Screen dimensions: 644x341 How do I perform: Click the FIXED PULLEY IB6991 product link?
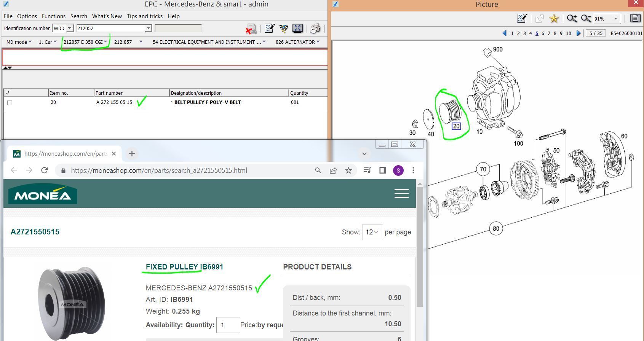pos(184,267)
